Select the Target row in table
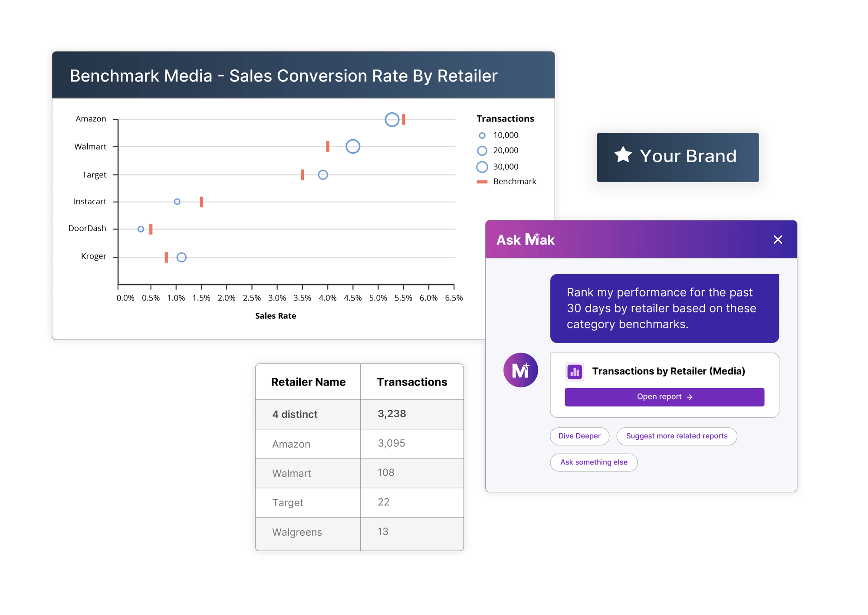The image size is (868, 615). coord(359,503)
